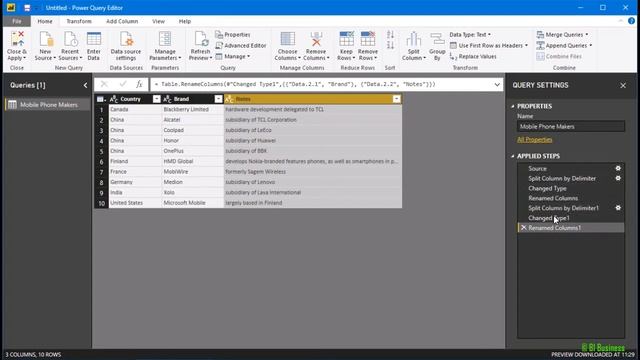
Task: Click Merge Queries
Action: (562, 35)
